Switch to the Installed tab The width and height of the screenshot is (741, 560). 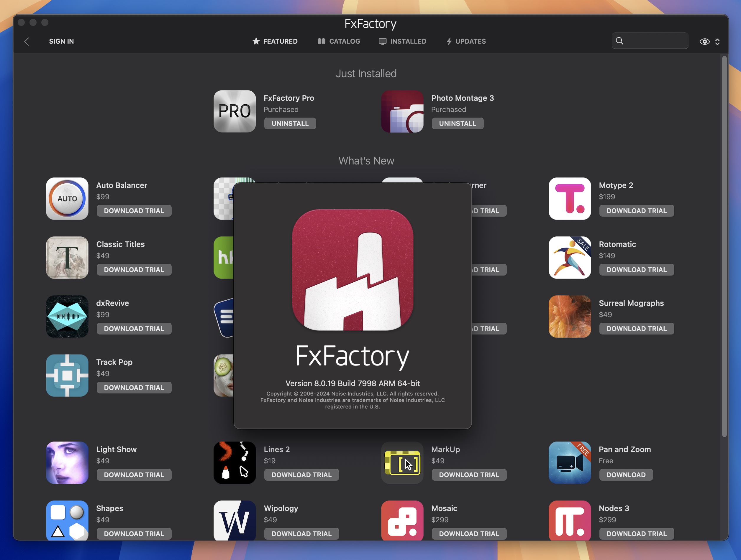pos(402,41)
